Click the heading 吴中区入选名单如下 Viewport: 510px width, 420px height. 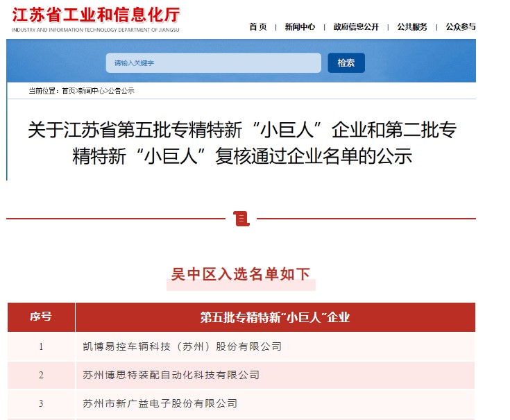[x=241, y=274]
